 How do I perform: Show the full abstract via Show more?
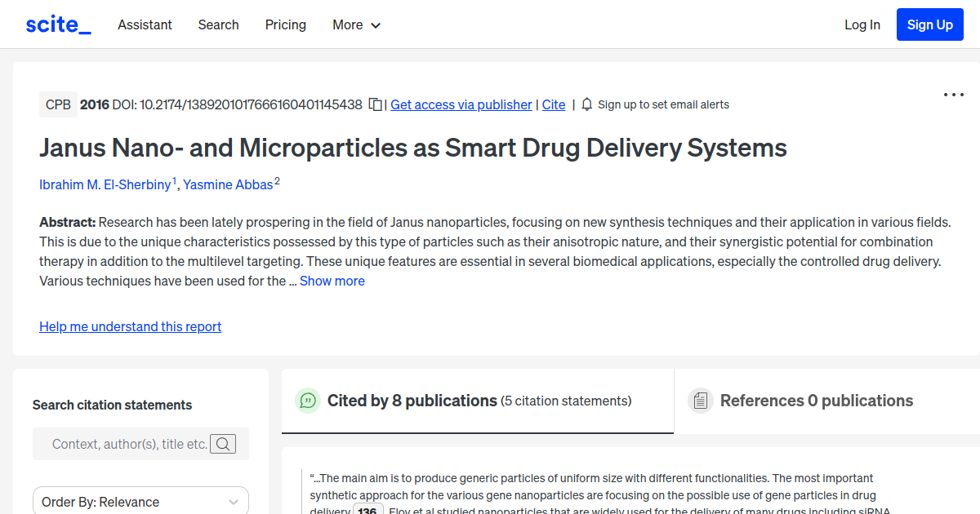click(332, 280)
